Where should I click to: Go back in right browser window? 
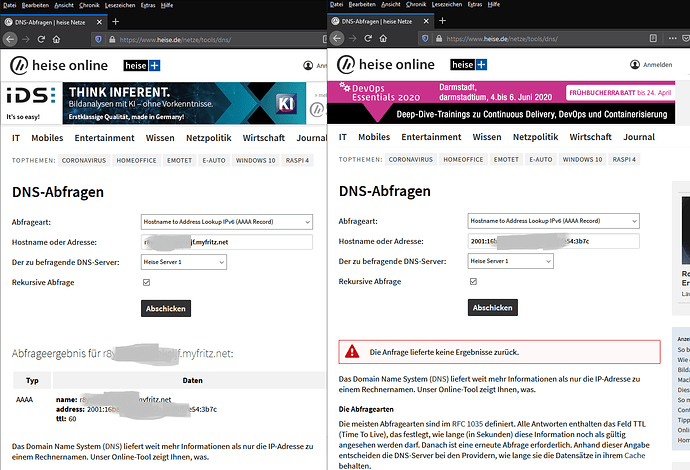[x=337, y=38]
